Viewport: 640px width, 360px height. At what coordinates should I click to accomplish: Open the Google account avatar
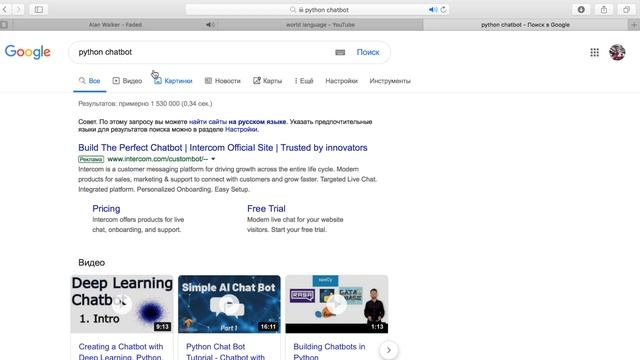(x=617, y=52)
